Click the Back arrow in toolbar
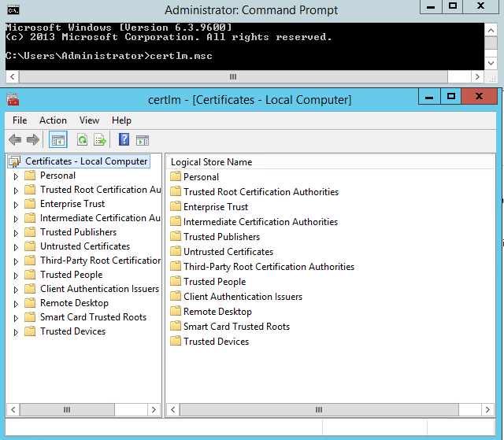Image resolution: width=504 pixels, height=440 pixels. tap(15, 140)
